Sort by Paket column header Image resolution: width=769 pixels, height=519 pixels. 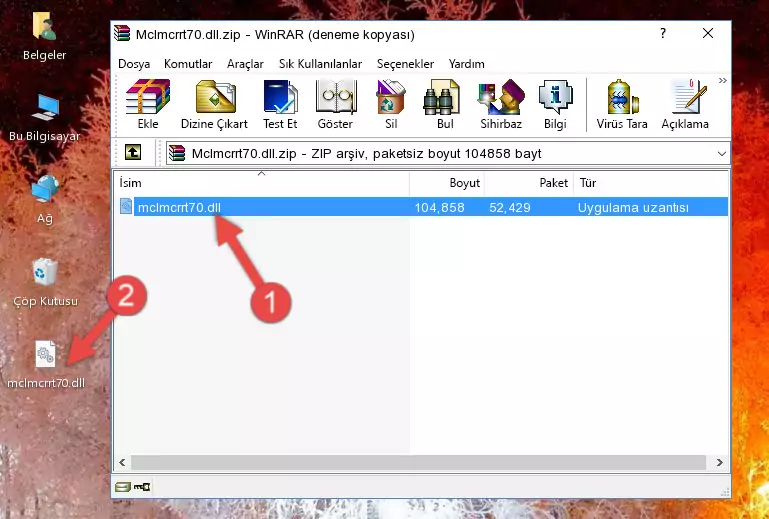point(529,182)
